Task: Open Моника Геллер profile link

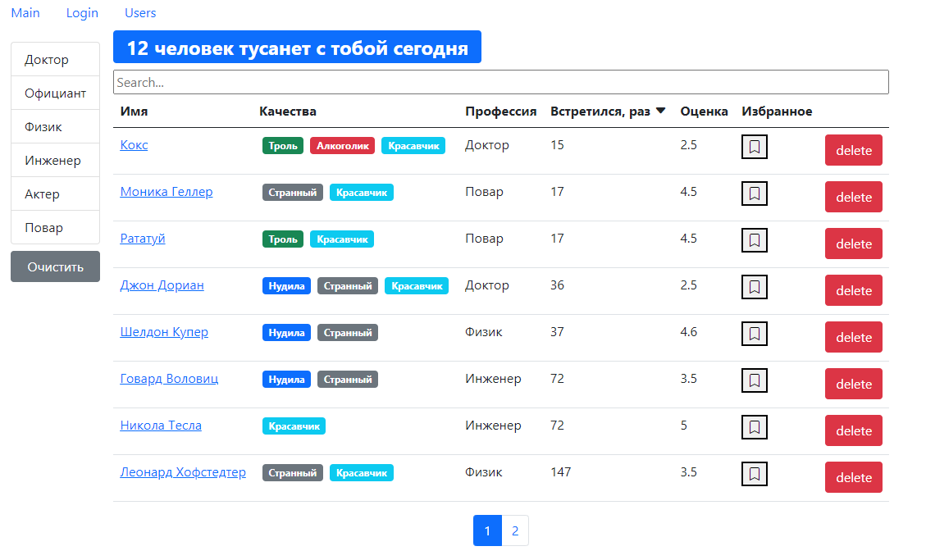Action: click(166, 192)
